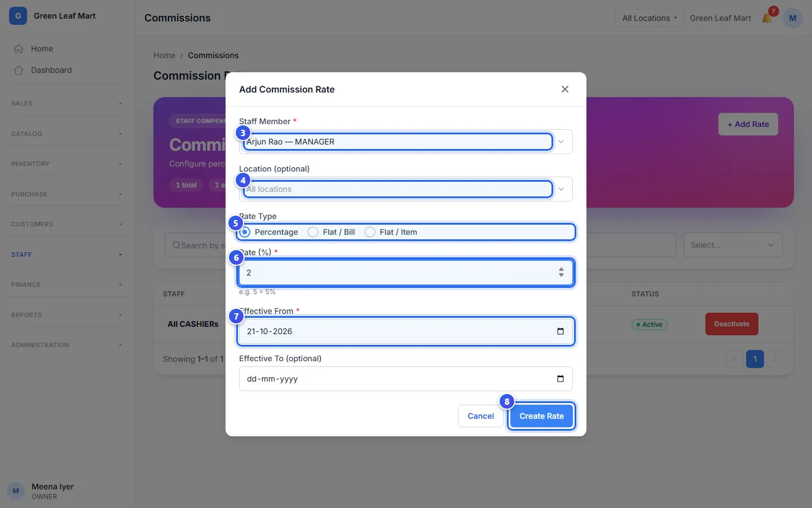Open notifications bell with 7 badge
The height and width of the screenshot is (508, 812).
(767, 18)
